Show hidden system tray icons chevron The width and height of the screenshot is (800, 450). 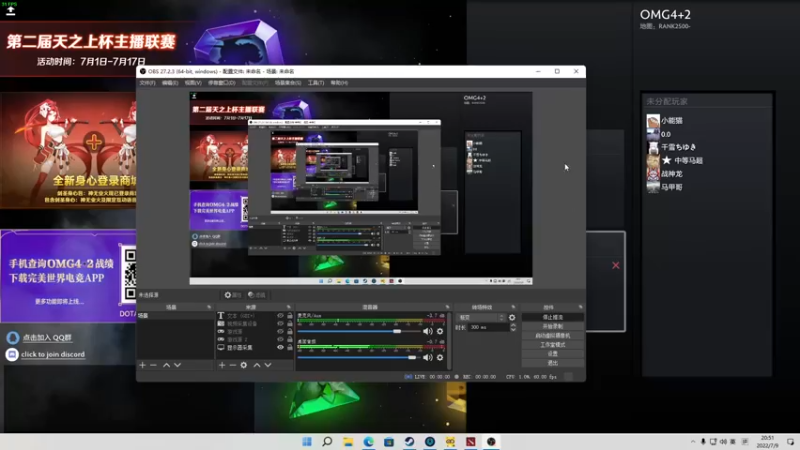tap(693, 442)
